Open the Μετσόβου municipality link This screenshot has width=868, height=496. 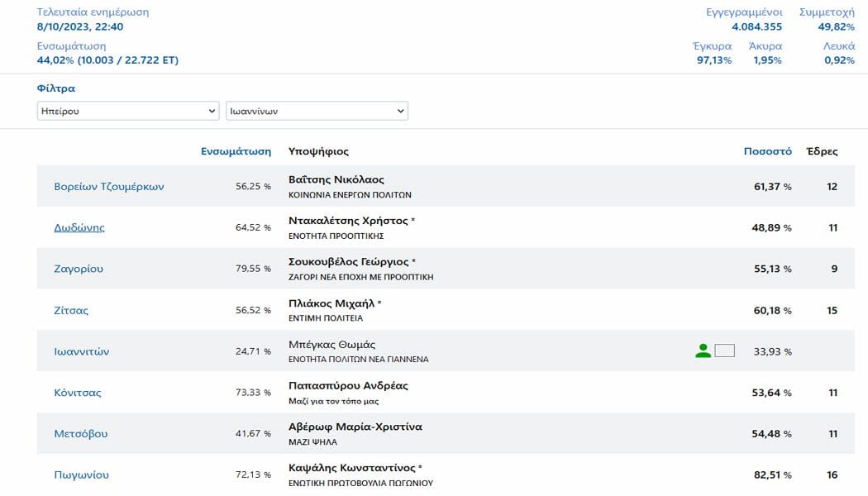click(x=81, y=433)
